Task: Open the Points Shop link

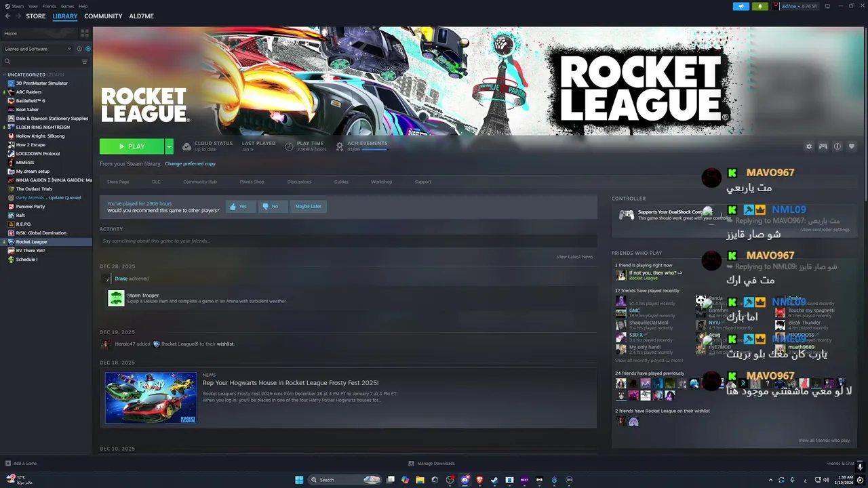Action: (252, 182)
